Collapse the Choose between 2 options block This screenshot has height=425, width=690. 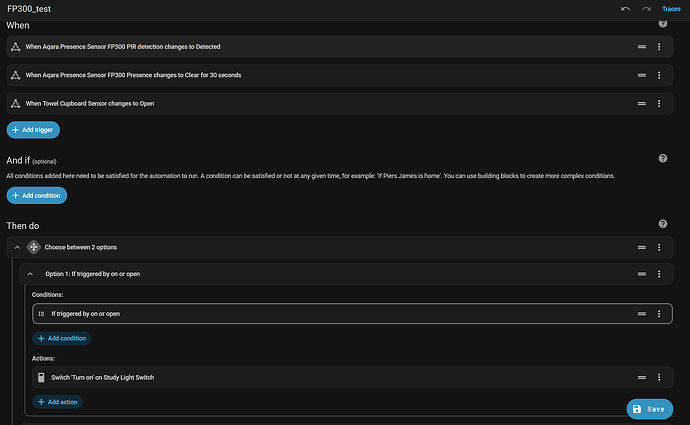(x=17, y=246)
